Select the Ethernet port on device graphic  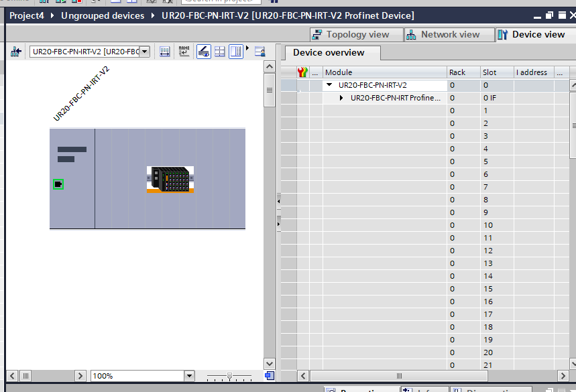pyautogui.click(x=58, y=184)
